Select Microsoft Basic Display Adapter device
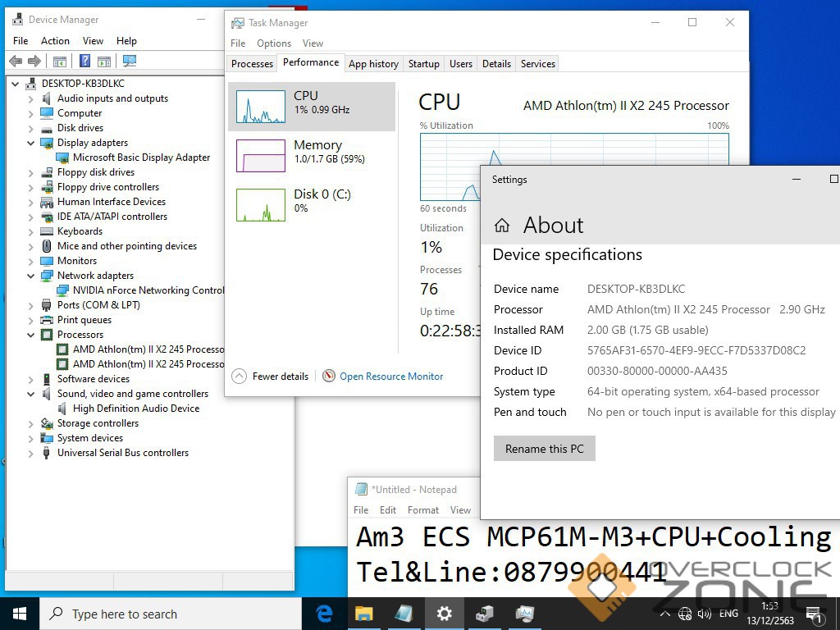The image size is (840, 630). (141, 157)
